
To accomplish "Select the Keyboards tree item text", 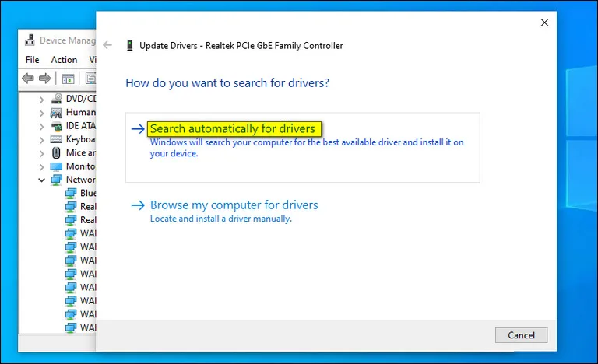I will pyautogui.click(x=80, y=139).
